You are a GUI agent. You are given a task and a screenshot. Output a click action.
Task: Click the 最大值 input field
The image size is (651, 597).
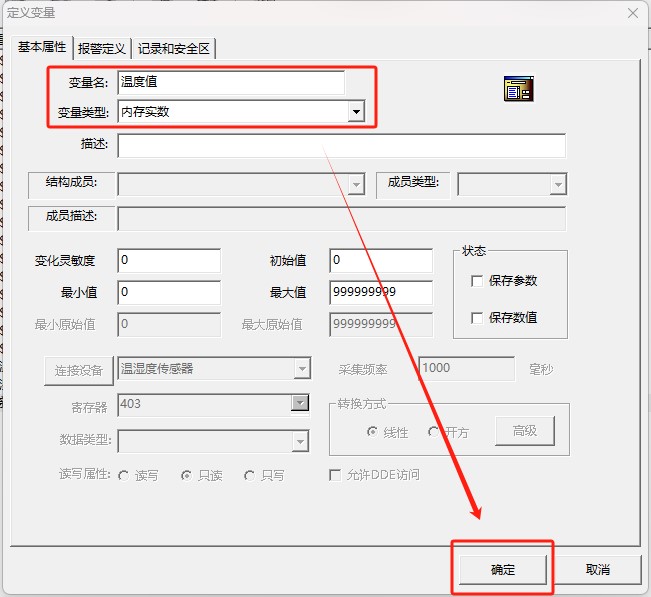pos(380,292)
